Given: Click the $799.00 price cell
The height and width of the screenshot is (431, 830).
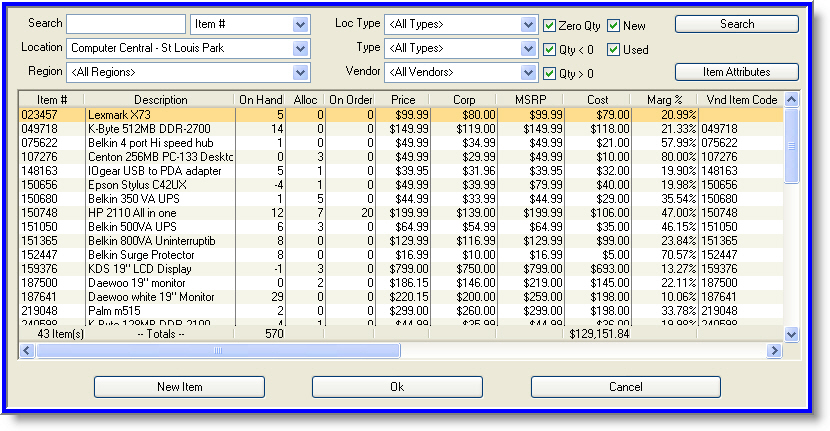Looking at the screenshot, I should tap(409, 269).
